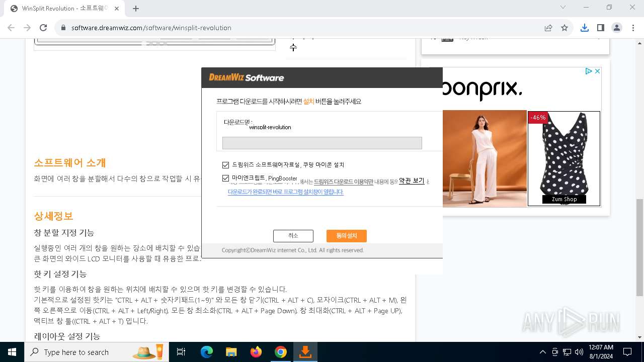Click the winsplit-revolution download name text
The height and width of the screenshot is (362, 644).
[270, 127]
